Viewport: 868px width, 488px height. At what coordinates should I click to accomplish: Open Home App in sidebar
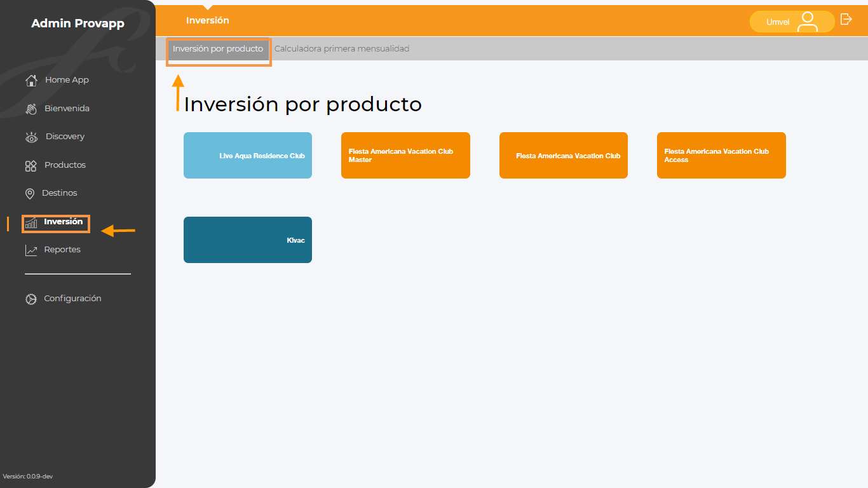[67, 80]
